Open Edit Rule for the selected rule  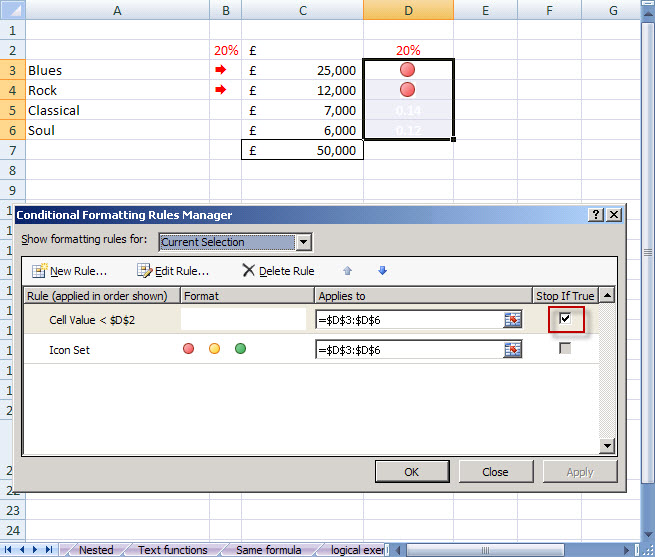point(173,271)
